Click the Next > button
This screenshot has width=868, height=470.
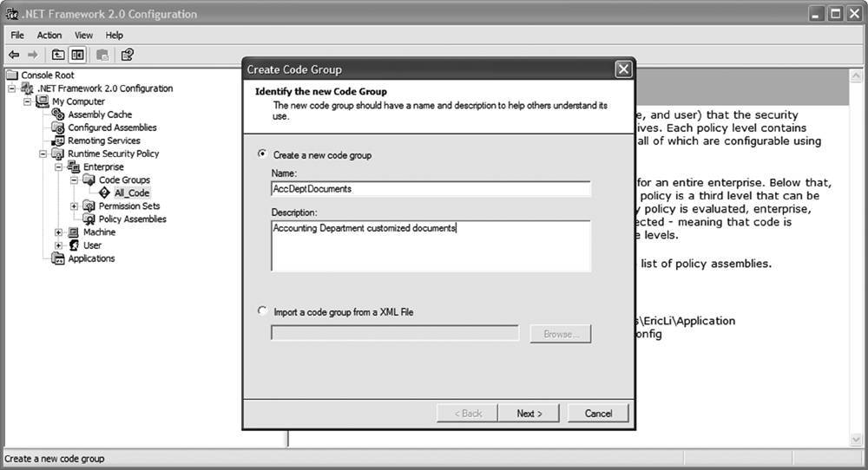coord(529,414)
